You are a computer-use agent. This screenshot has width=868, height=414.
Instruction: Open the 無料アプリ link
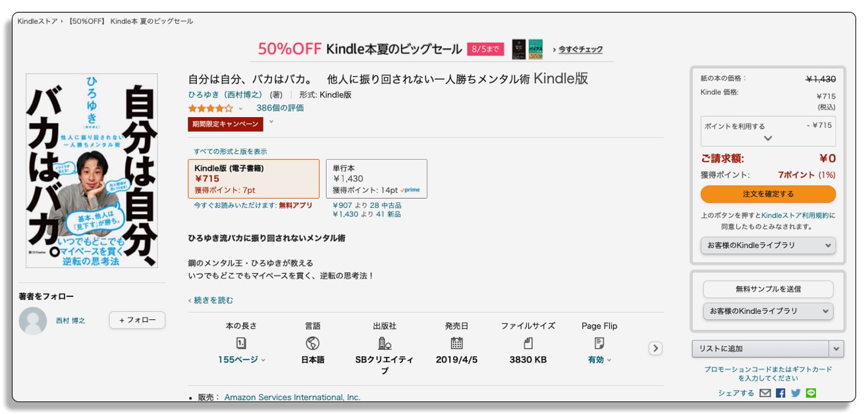click(x=294, y=205)
